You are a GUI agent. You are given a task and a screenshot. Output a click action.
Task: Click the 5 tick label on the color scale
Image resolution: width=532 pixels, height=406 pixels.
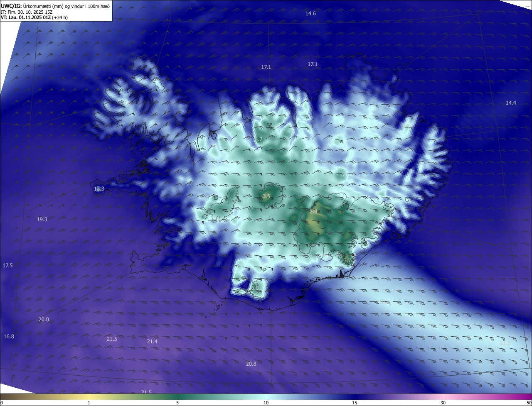177,403
